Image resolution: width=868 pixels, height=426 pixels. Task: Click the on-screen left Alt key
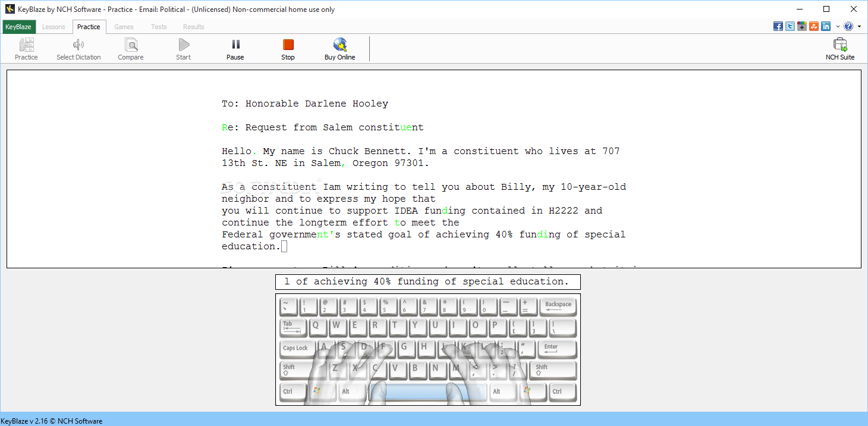click(351, 391)
